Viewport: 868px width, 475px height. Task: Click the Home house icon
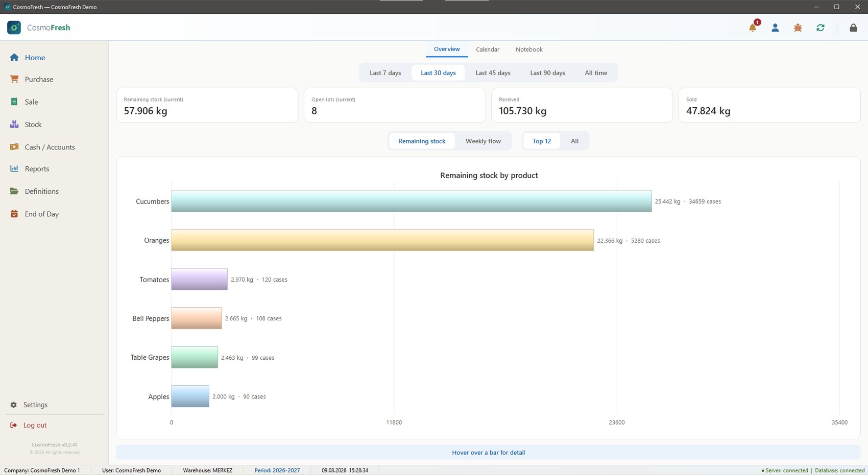14,58
